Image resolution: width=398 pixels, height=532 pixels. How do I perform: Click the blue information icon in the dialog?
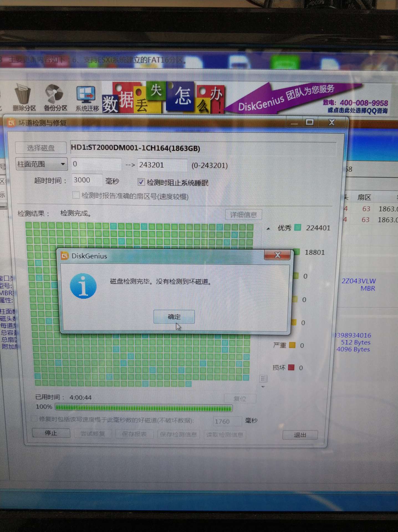click(x=83, y=286)
